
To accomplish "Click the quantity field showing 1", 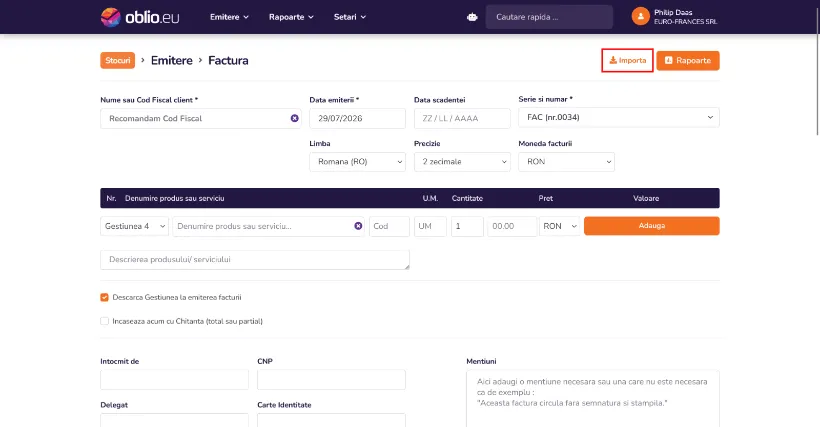I will (x=467, y=226).
